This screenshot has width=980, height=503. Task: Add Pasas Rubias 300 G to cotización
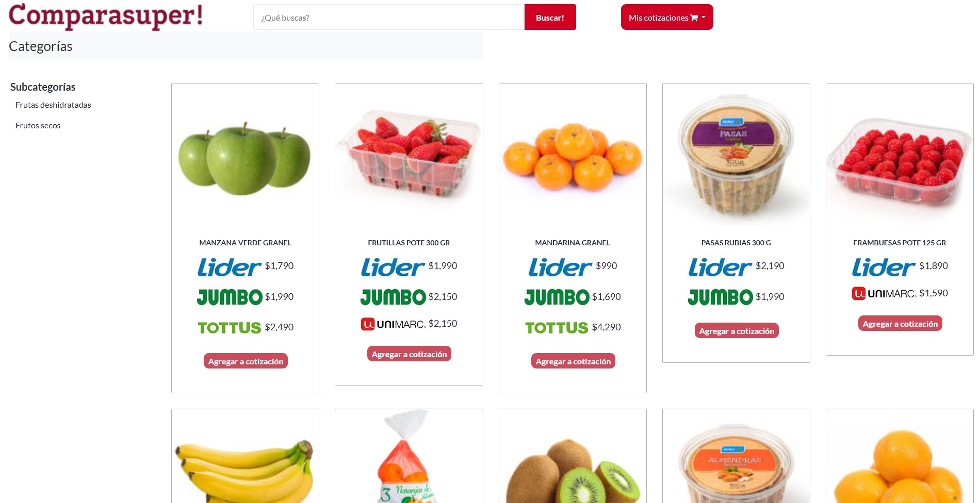click(x=737, y=331)
